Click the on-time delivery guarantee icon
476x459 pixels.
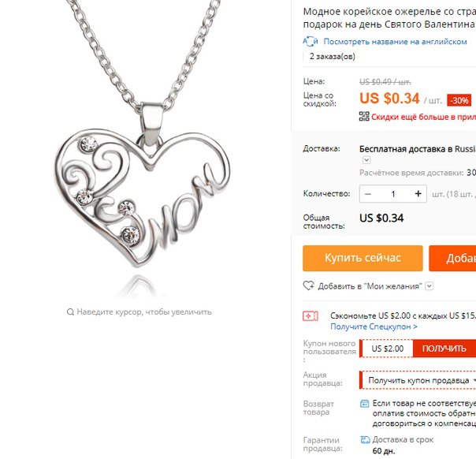coord(365,439)
